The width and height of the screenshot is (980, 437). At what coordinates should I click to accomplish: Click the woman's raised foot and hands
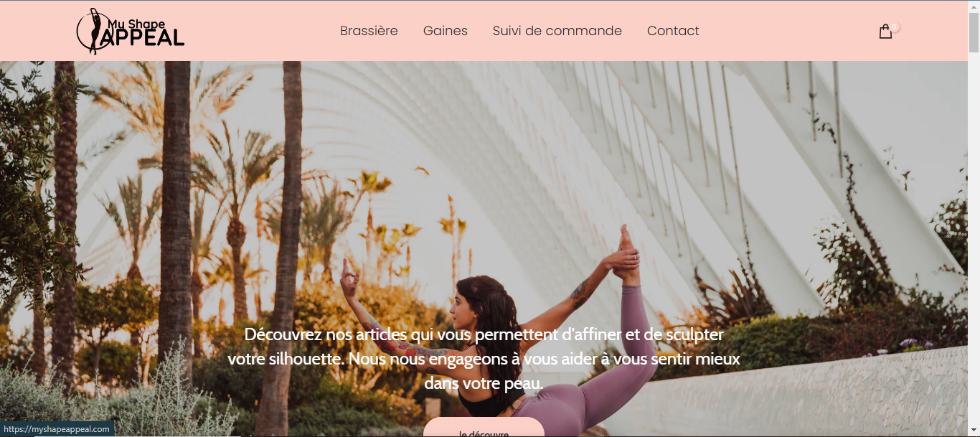(626, 255)
